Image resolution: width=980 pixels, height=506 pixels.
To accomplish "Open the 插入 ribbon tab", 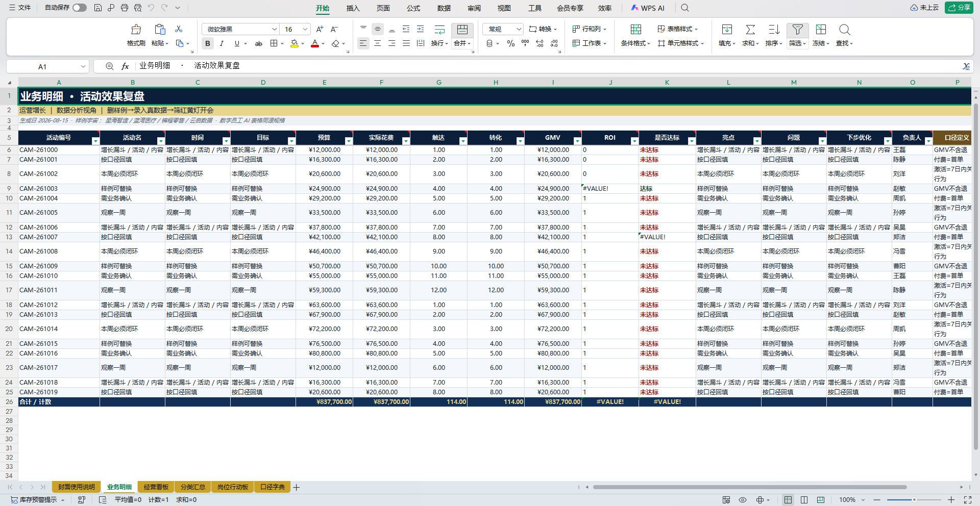I will (x=353, y=8).
